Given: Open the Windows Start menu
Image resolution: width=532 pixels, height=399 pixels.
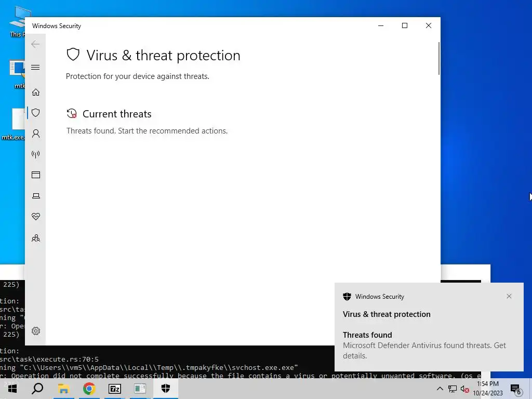Looking at the screenshot, I should 12,389.
